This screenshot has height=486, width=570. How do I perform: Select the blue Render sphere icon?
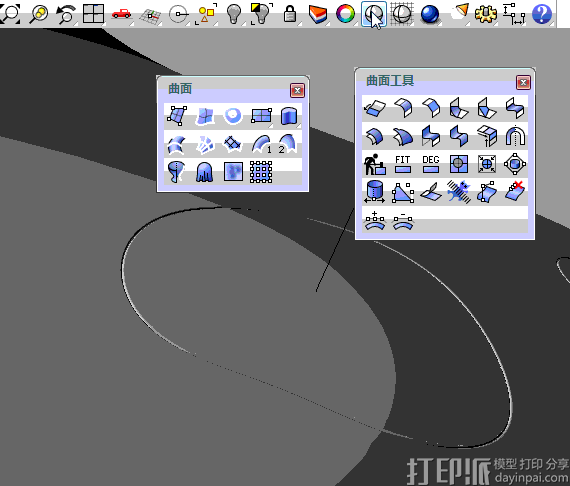[430, 15]
